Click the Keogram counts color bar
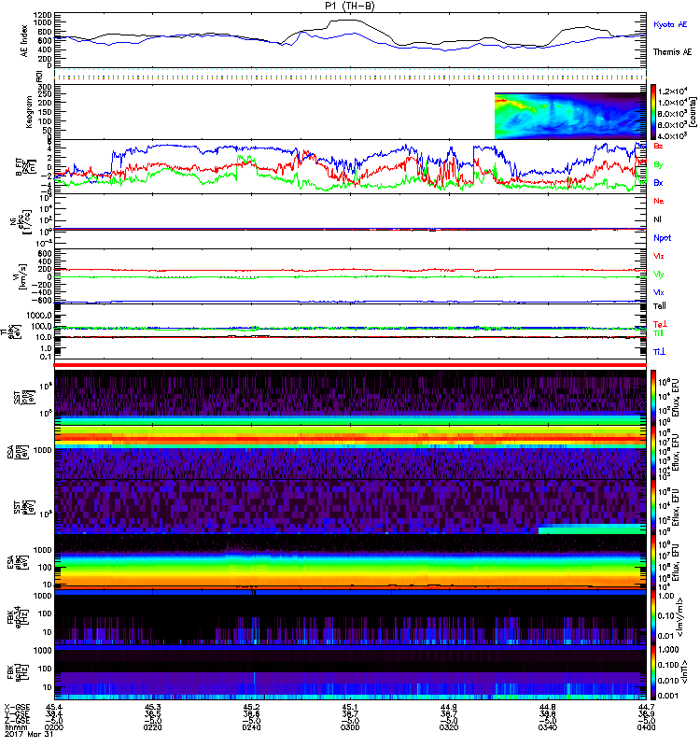The width and height of the screenshot is (700, 747). pyautogui.click(x=652, y=112)
